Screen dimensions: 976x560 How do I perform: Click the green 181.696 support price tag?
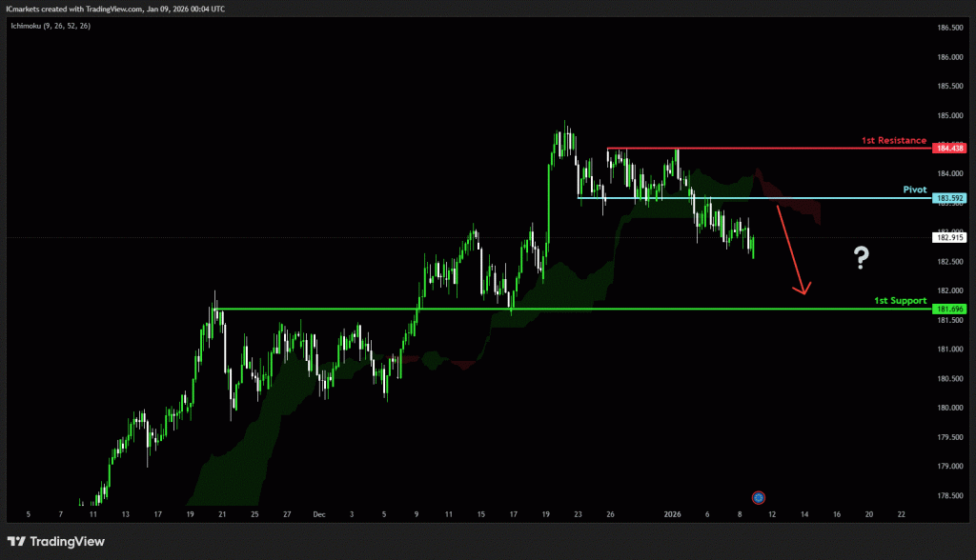point(950,310)
